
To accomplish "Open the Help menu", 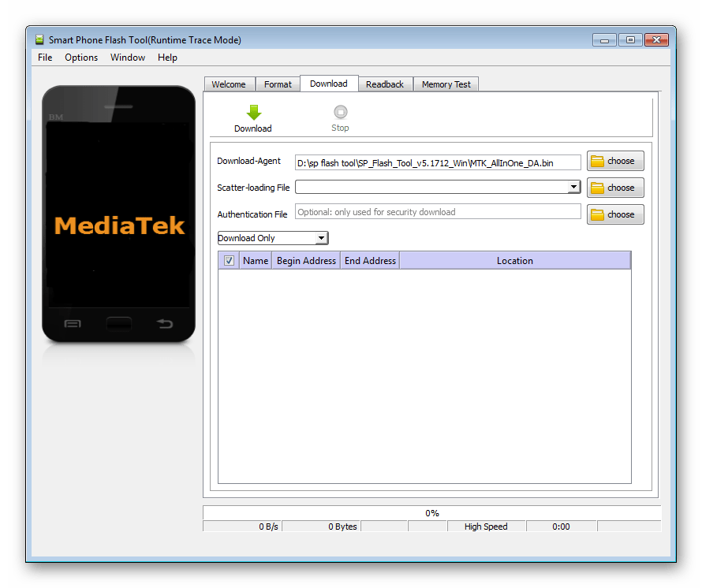I will tap(167, 58).
